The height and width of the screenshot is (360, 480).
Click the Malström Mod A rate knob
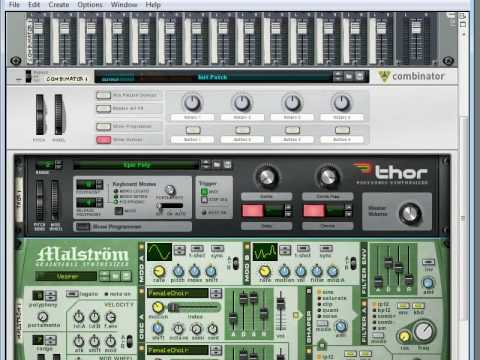coord(159,271)
